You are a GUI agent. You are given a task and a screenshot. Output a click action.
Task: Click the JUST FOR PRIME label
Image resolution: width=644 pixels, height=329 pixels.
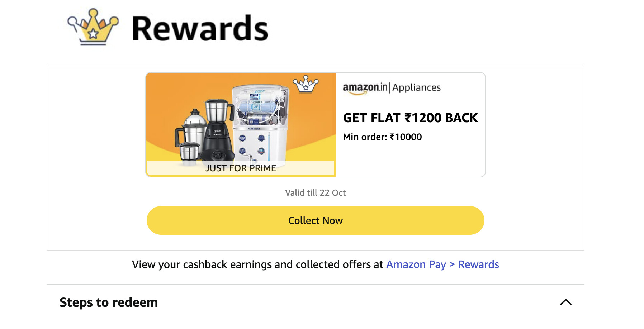pyautogui.click(x=241, y=168)
